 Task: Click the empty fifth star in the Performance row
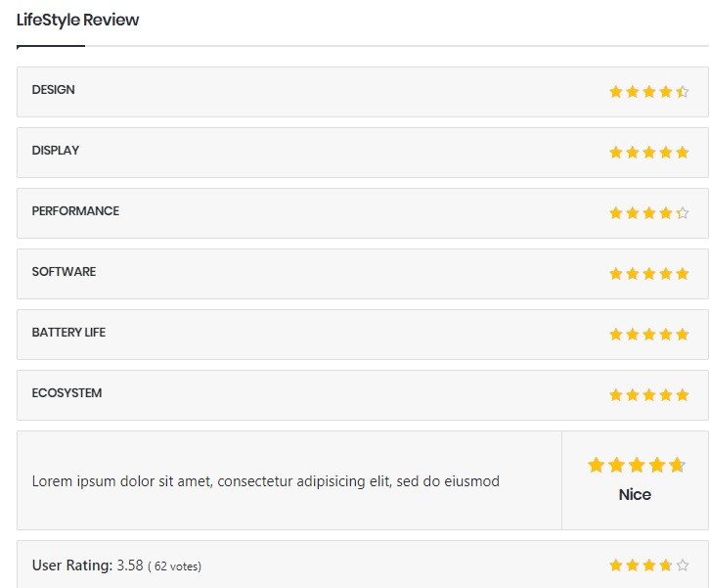683,213
